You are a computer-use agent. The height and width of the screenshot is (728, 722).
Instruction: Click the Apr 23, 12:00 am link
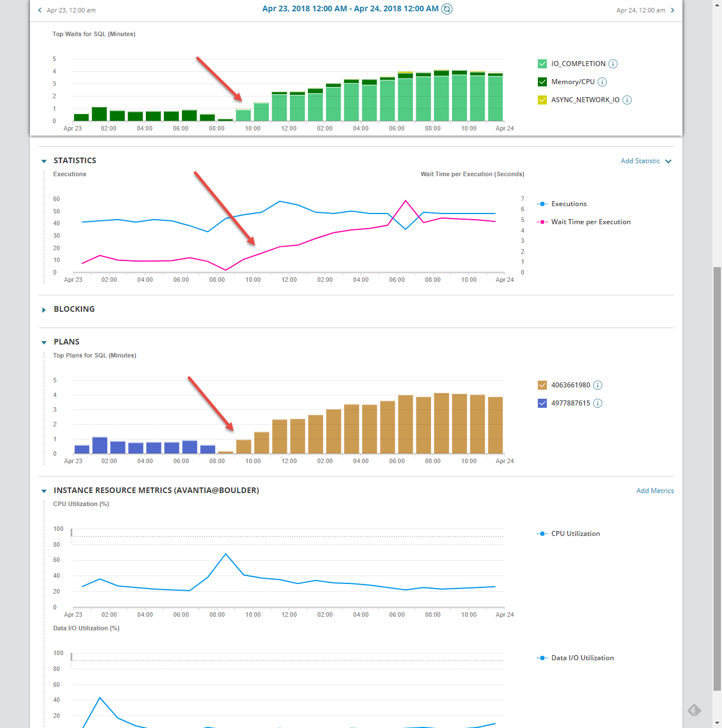pos(71,10)
